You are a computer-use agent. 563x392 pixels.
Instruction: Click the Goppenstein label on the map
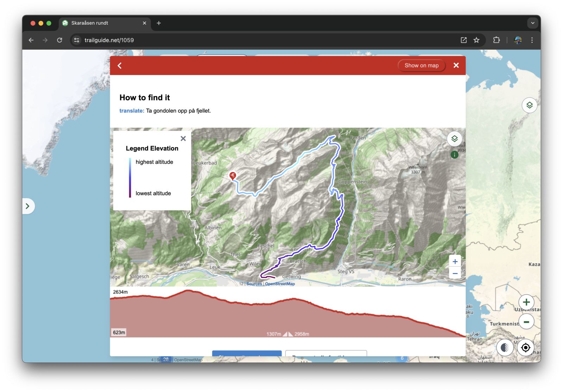click(353, 182)
